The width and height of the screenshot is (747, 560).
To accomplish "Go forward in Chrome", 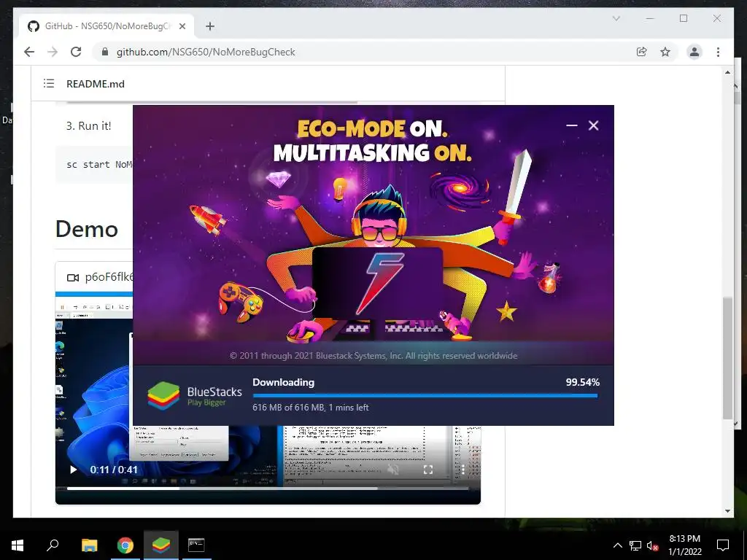I will pyautogui.click(x=53, y=52).
